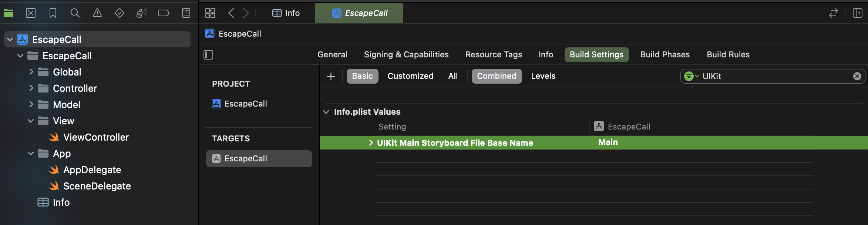The height and width of the screenshot is (225, 868).
Task: Select the Model folder row
Action: (97, 105)
